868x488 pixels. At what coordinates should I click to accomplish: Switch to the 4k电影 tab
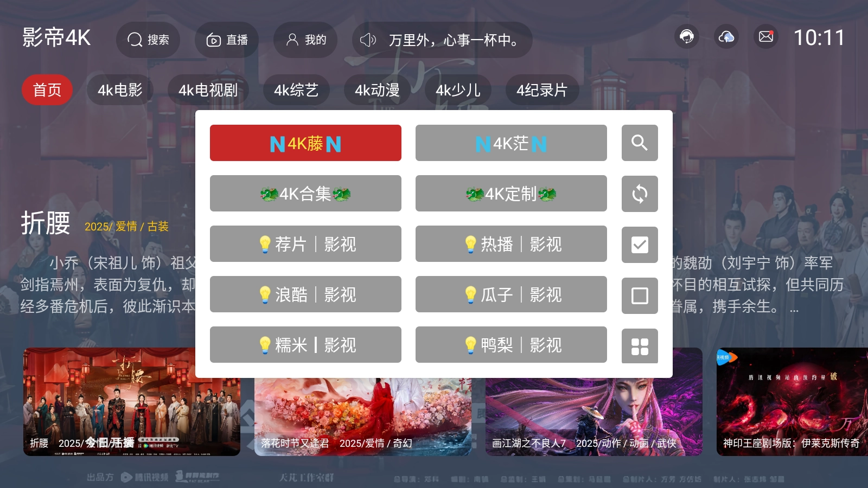click(x=120, y=90)
